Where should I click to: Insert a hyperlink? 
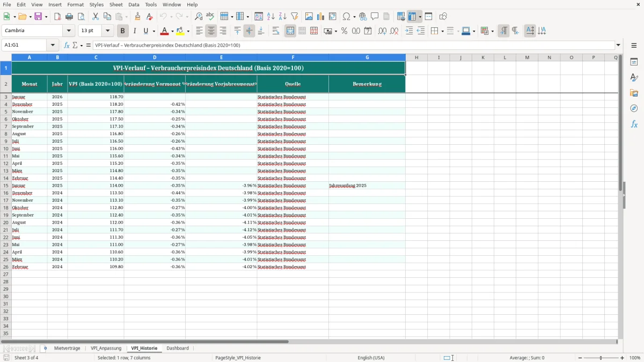[x=363, y=17]
